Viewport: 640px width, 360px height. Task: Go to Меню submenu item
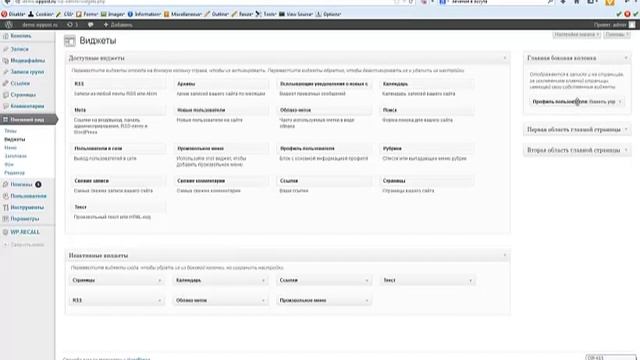click(11, 148)
